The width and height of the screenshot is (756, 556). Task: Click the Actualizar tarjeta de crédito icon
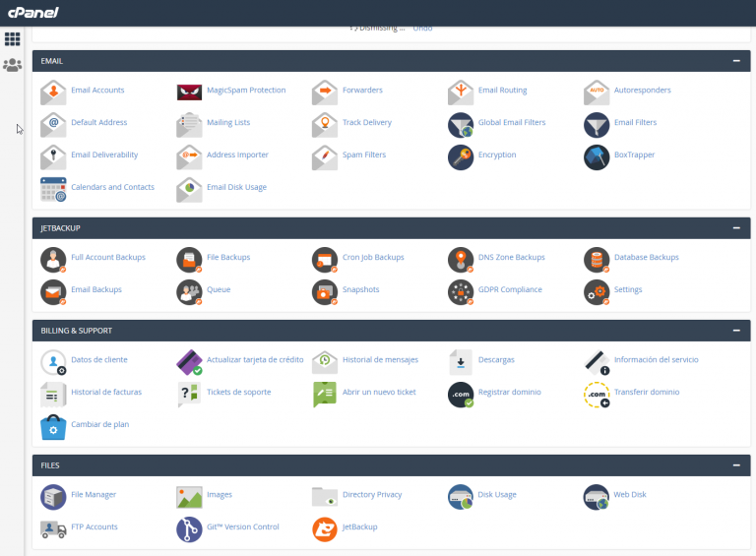coord(189,361)
